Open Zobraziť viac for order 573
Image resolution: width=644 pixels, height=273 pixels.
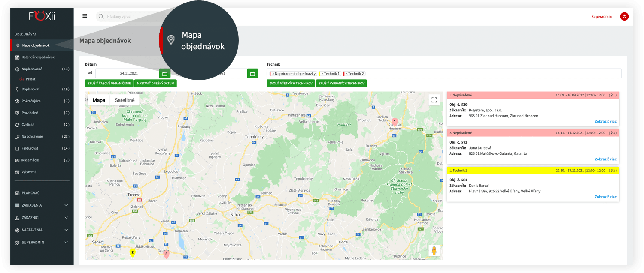tap(605, 159)
